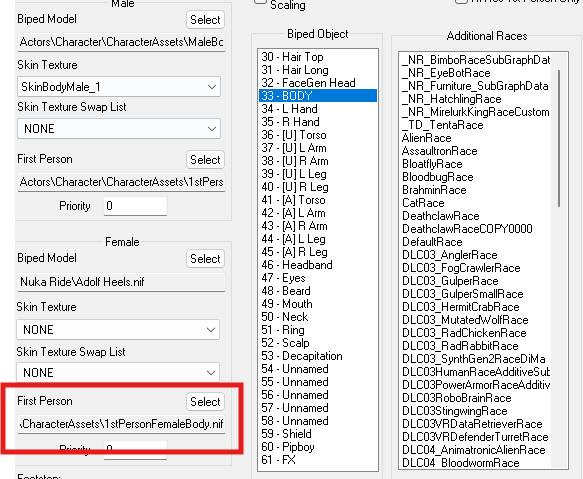
Task: Click Male First Person 1stPers path field
Action: tap(121, 182)
